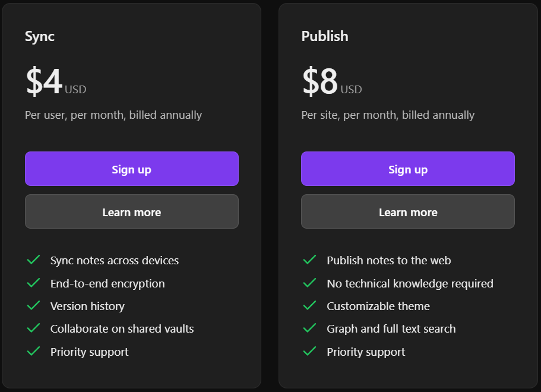Select the Version history checkmark icon
The height and width of the screenshot is (392, 541).
34,306
